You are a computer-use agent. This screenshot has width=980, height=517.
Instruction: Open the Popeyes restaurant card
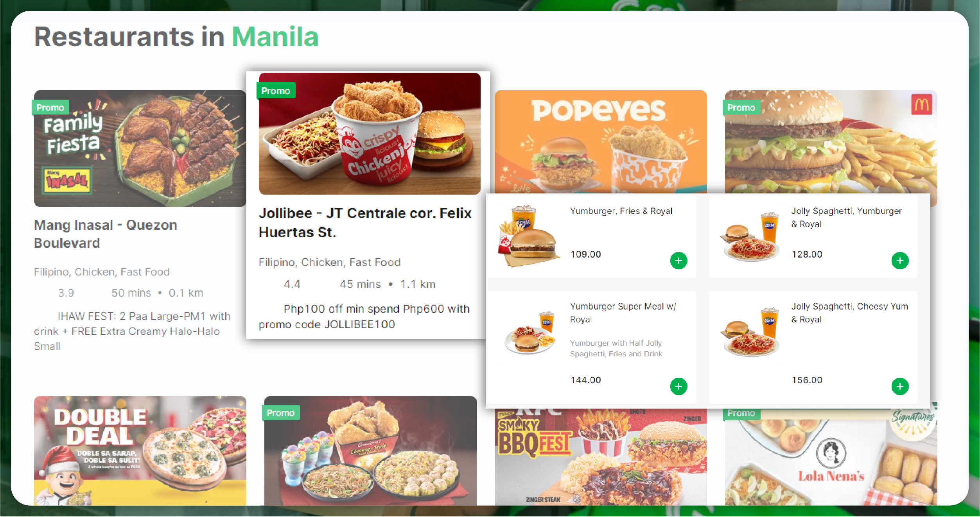click(601, 142)
